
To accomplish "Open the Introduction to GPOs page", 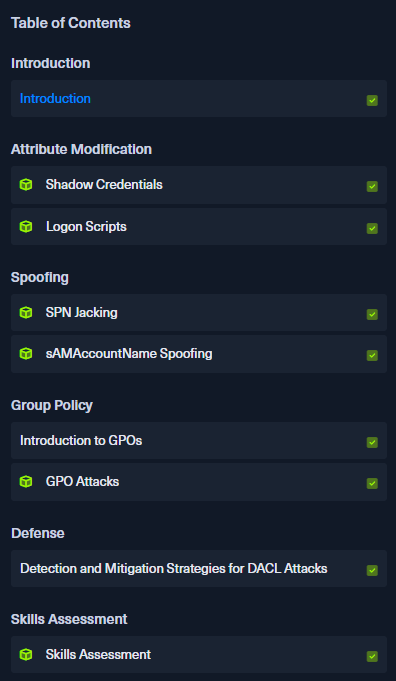I will point(81,440).
